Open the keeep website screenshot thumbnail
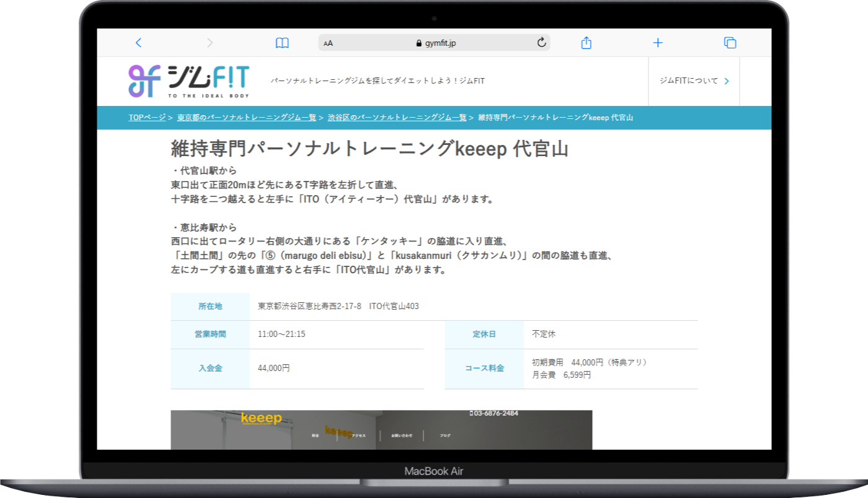 (x=381, y=430)
